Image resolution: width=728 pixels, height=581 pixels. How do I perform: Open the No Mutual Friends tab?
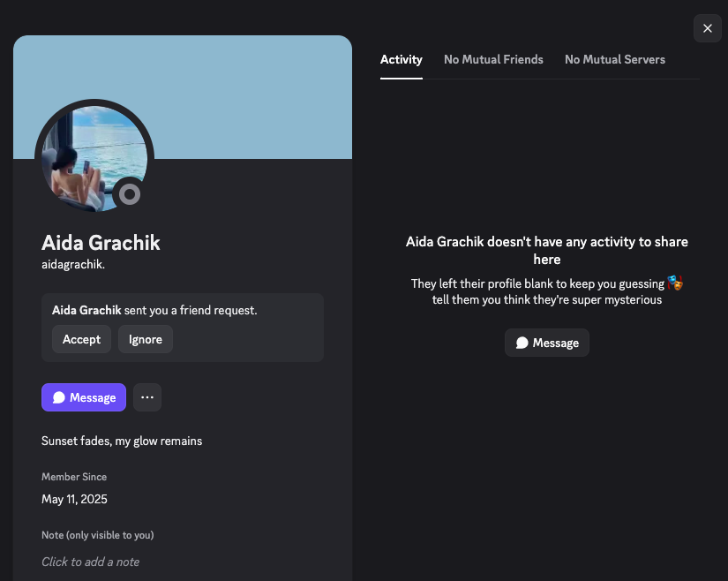click(x=493, y=59)
